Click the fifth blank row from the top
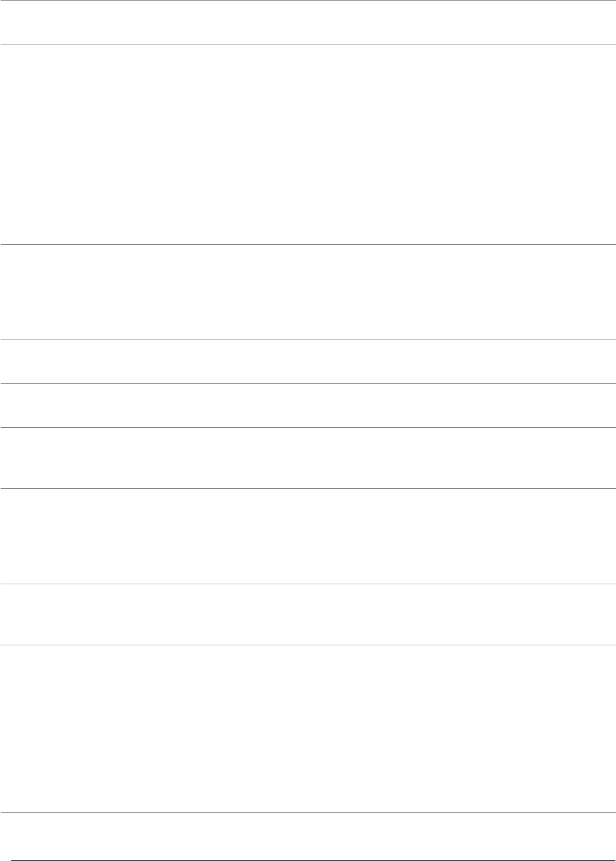616x861 pixels. click(308, 405)
